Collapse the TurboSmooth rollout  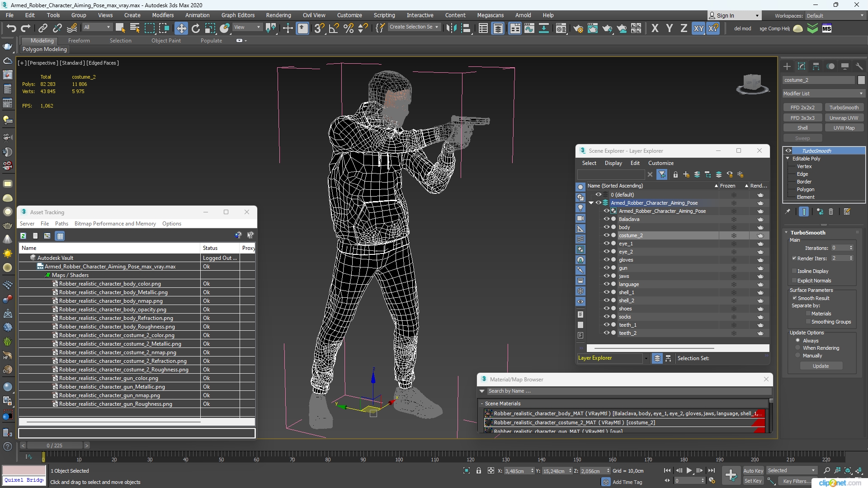click(786, 233)
